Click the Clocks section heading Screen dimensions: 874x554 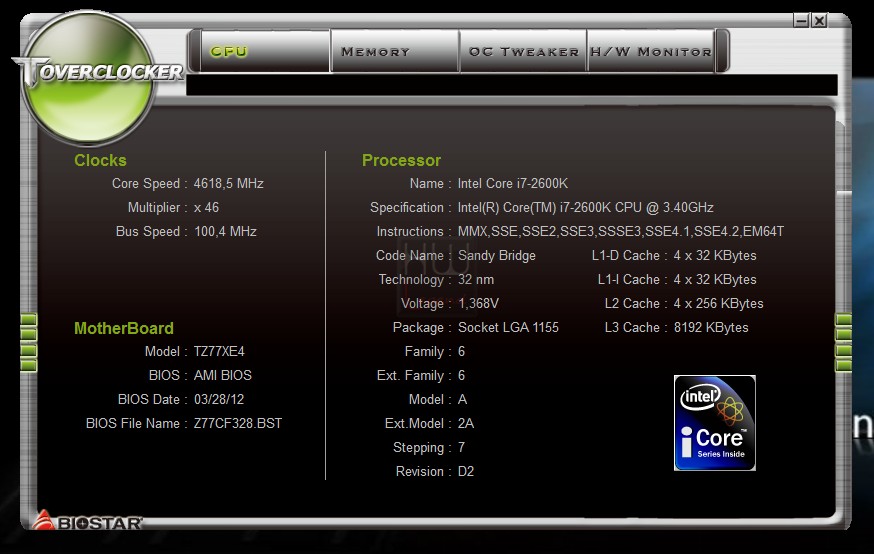point(100,160)
